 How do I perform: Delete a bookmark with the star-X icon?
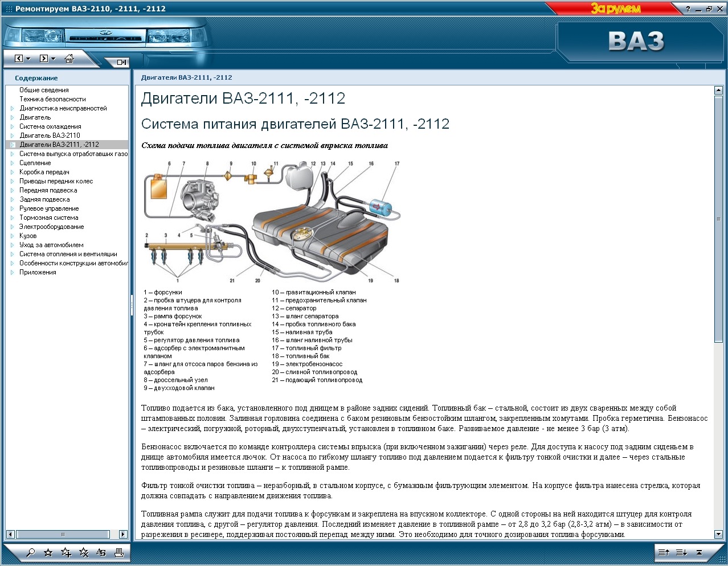(x=84, y=552)
